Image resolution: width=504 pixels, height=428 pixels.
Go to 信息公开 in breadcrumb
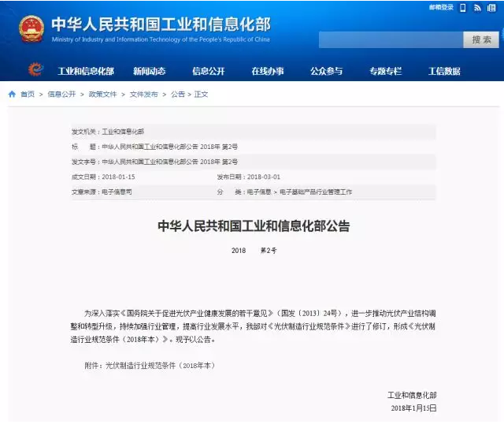(61, 95)
